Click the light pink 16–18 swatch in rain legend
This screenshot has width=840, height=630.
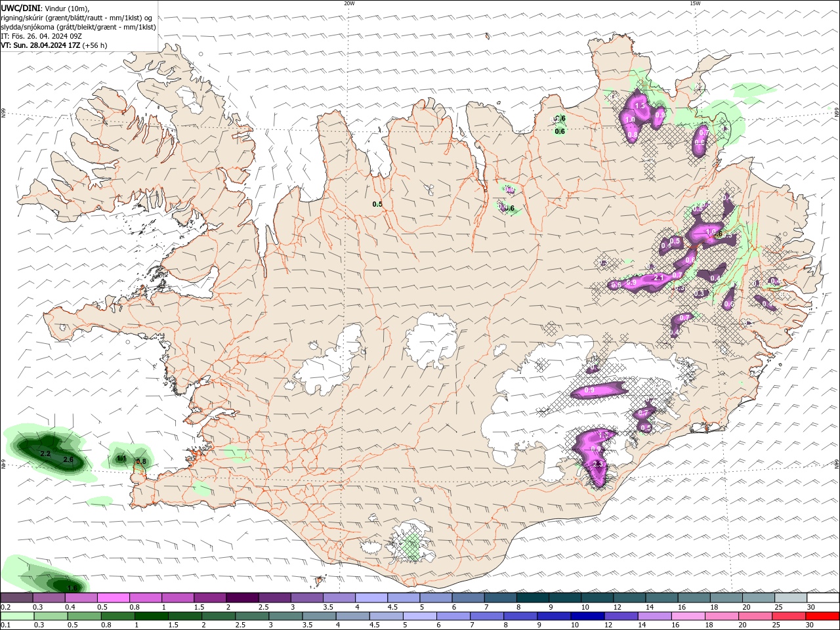(688, 616)
